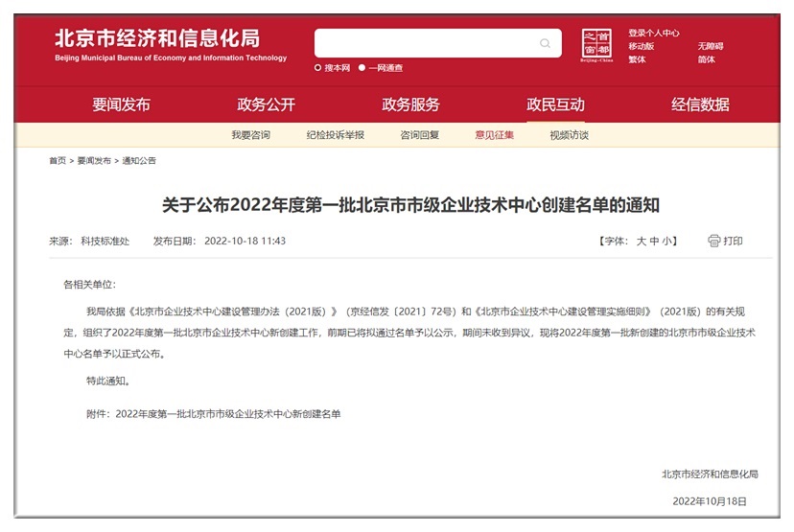Open the 经信数据 main menu
This screenshot has width=794, height=532.
pyautogui.click(x=700, y=104)
